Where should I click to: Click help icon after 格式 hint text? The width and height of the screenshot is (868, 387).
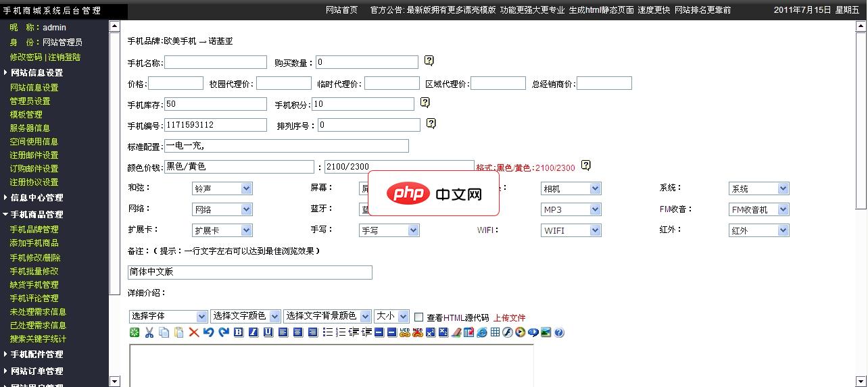coord(586,165)
